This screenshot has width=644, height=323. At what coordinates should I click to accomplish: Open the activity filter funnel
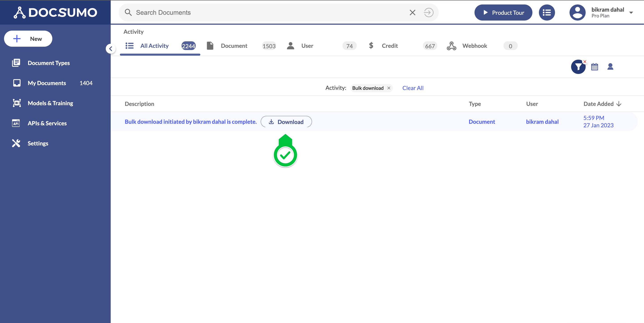pos(578,67)
